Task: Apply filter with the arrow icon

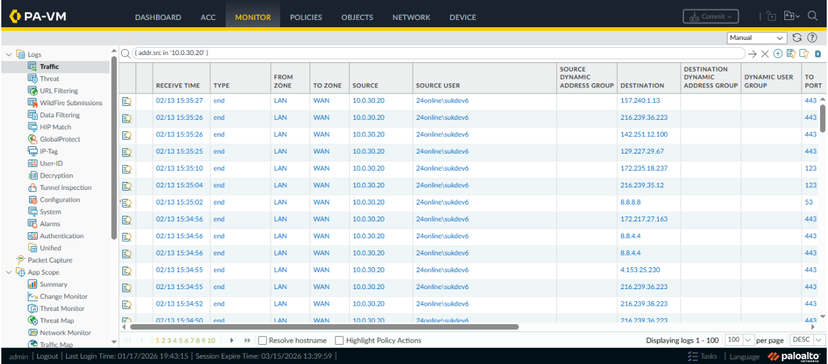Action: click(752, 54)
